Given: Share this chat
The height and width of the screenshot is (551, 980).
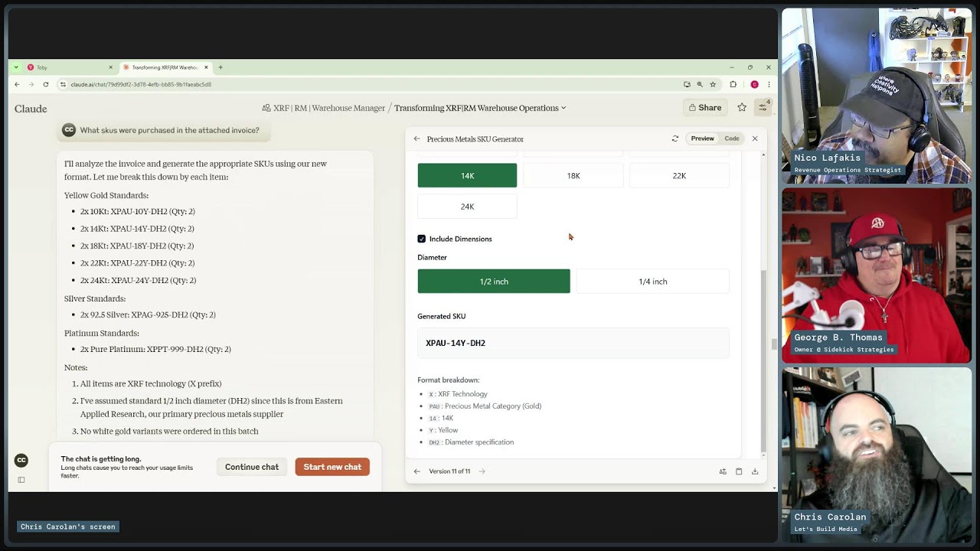Looking at the screenshot, I should pos(705,108).
